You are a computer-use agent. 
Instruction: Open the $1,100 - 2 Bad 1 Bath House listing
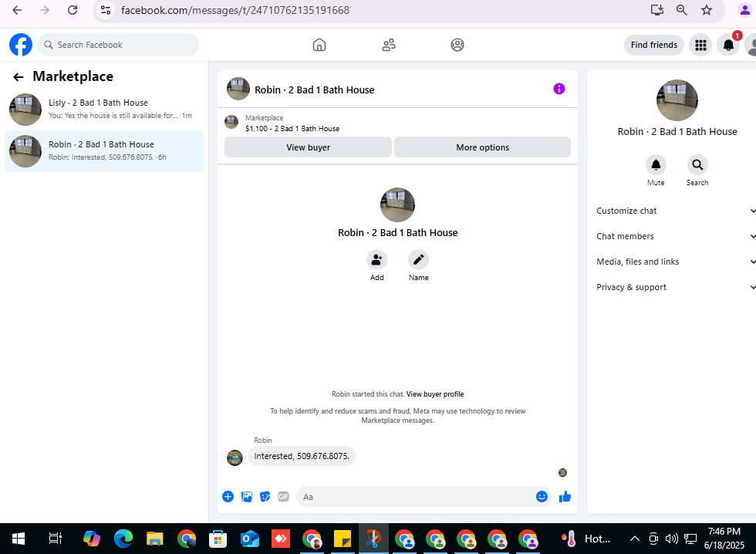coord(292,129)
